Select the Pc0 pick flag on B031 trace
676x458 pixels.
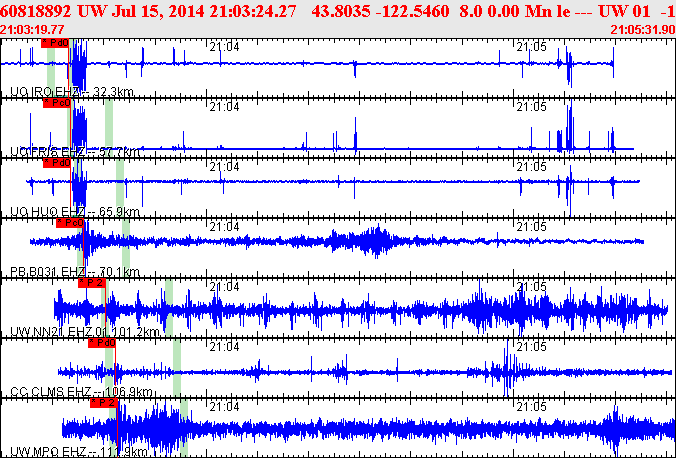[70, 223]
